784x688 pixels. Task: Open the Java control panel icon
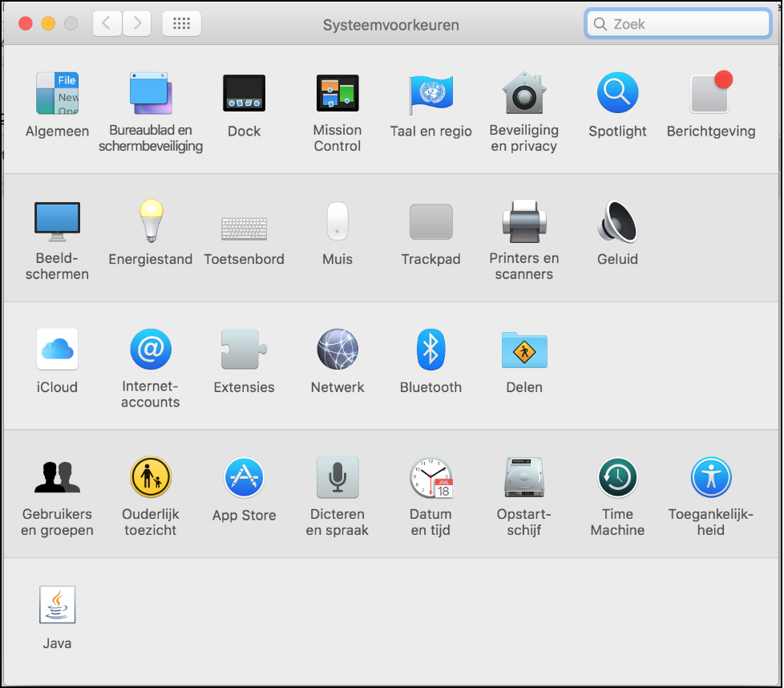(x=57, y=605)
